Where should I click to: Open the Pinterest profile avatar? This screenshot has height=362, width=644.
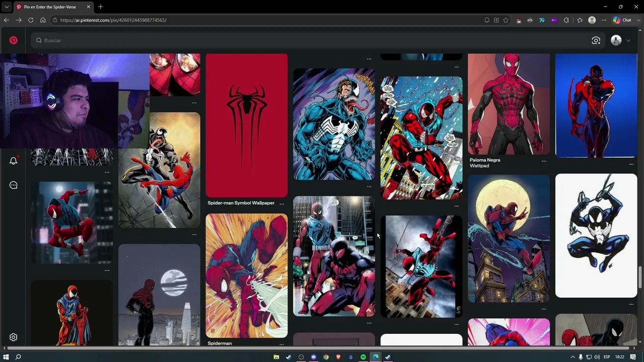tap(616, 40)
